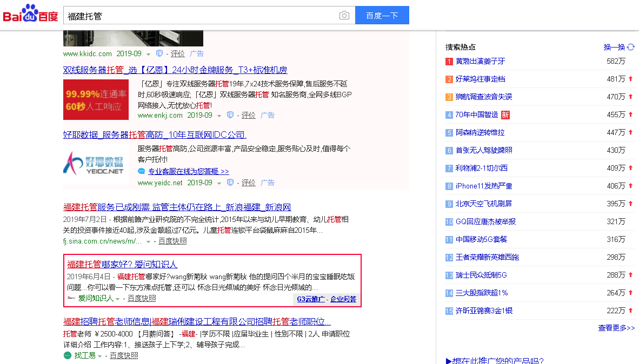
Task: Open hot search 王者荣耀新英雄西施
Action: [487, 257]
